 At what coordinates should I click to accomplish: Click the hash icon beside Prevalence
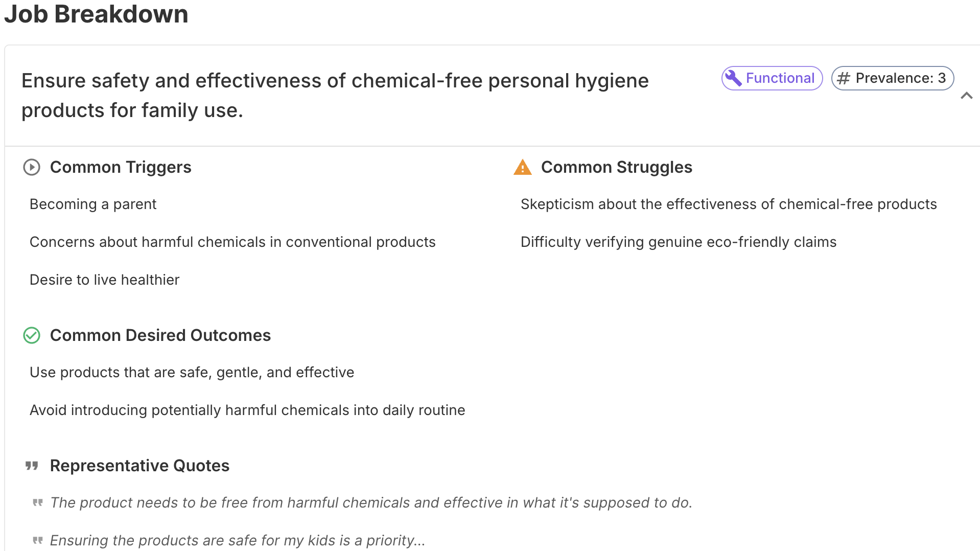(x=844, y=78)
